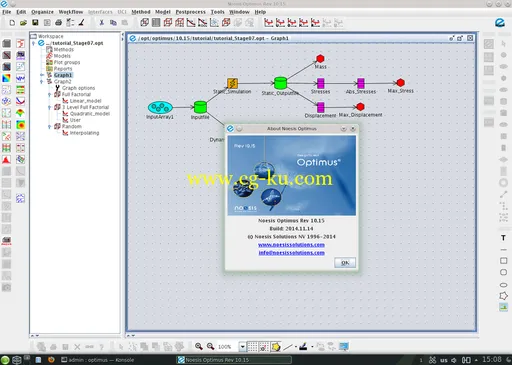Select the Text tool marked T
The width and height of the screenshot is (512, 365).
[x=503, y=238]
